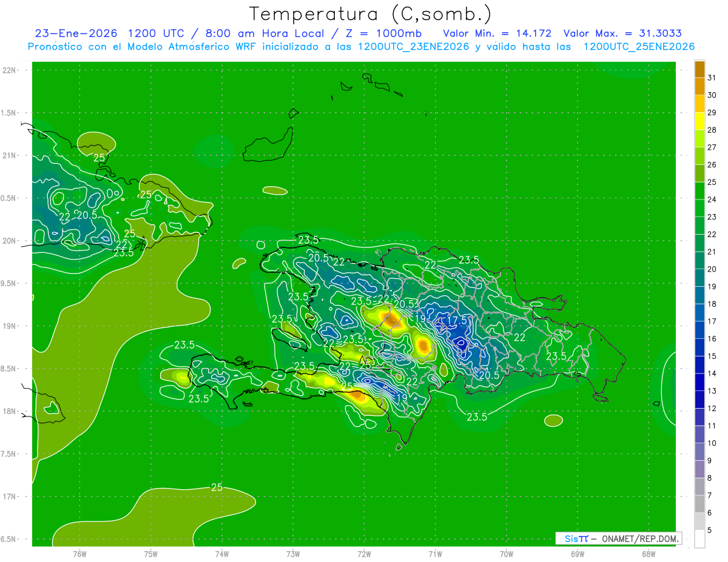Click the color bar label 5
The image size is (728, 562).
(x=710, y=530)
